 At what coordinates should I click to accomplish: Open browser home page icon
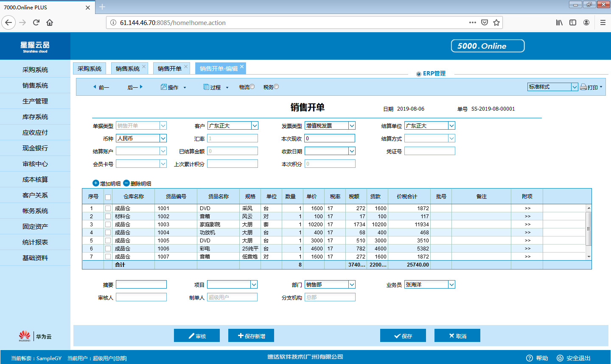(50, 22)
